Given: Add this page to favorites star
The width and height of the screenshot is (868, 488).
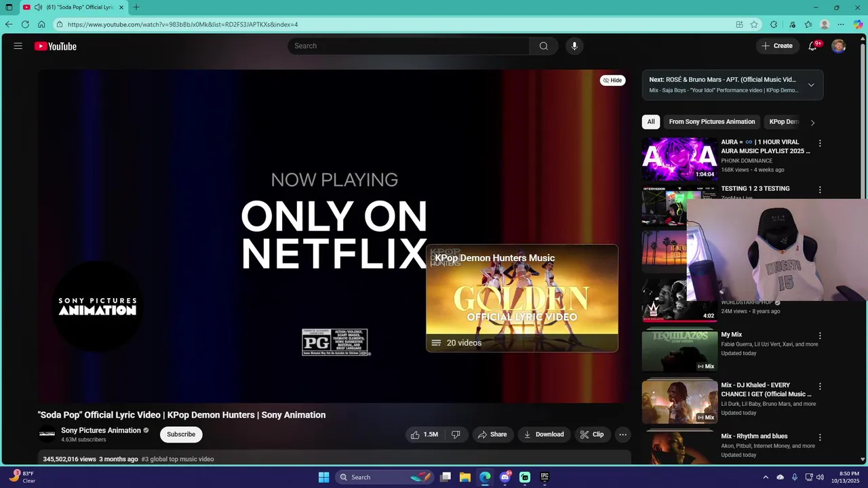Looking at the screenshot, I should coord(754,24).
